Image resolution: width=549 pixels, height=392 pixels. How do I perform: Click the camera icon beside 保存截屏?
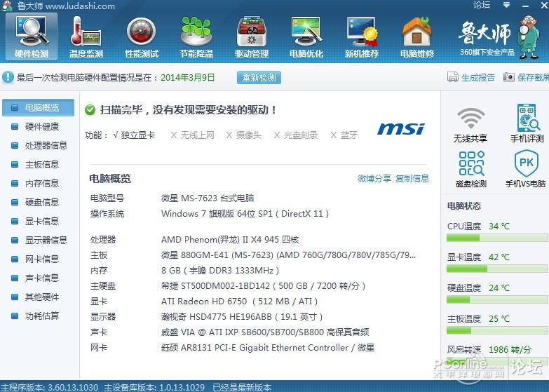point(509,76)
